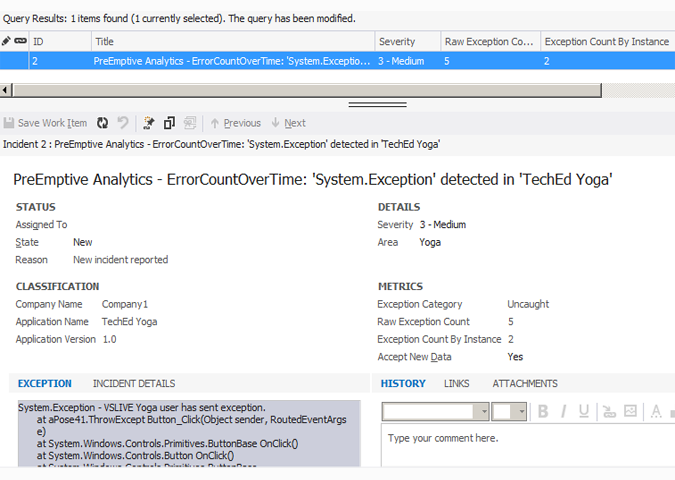Image resolution: width=675 pixels, height=480 pixels.
Task: Go to Next work item
Action: [288, 123]
